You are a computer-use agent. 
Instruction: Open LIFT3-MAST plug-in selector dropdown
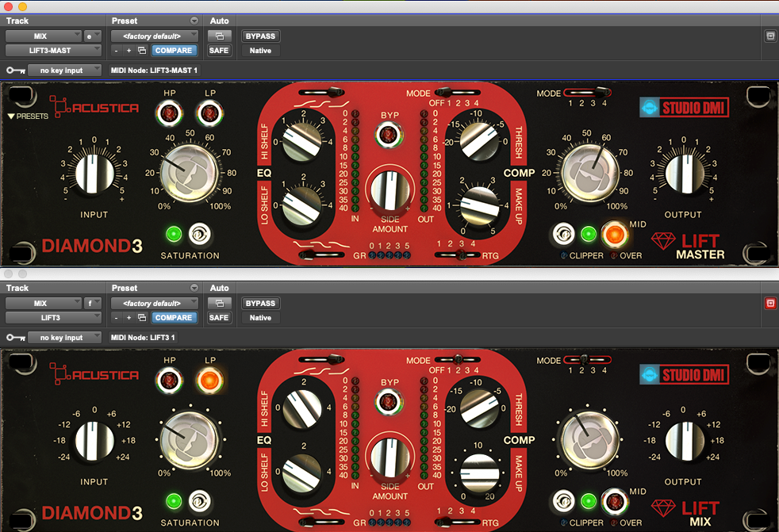tap(53, 51)
